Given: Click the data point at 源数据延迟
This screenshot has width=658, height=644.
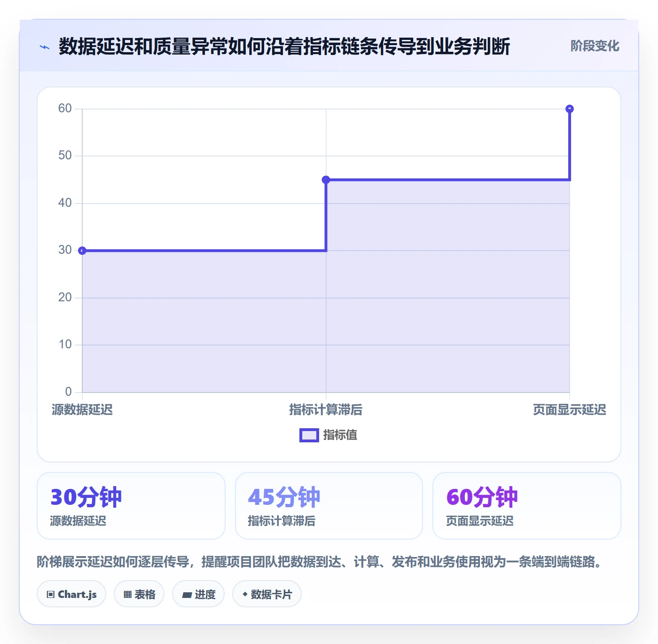Looking at the screenshot, I should point(82,251).
